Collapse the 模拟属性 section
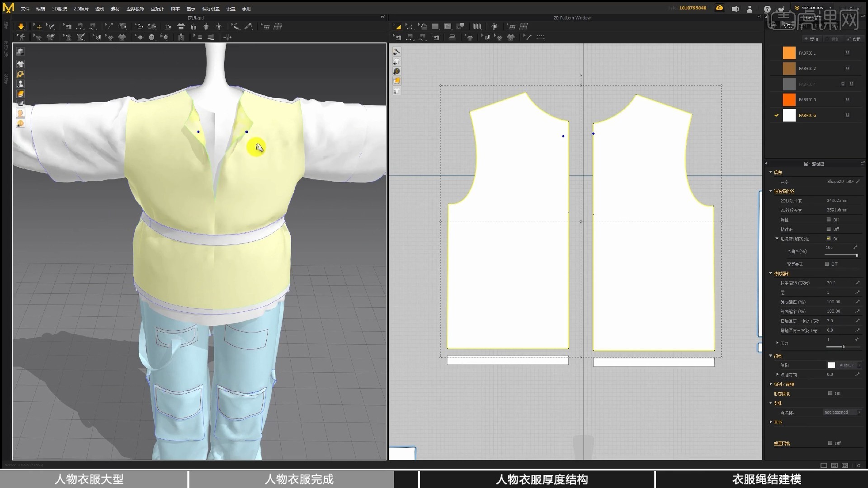Image resolution: width=868 pixels, height=488 pixels. pyautogui.click(x=771, y=273)
